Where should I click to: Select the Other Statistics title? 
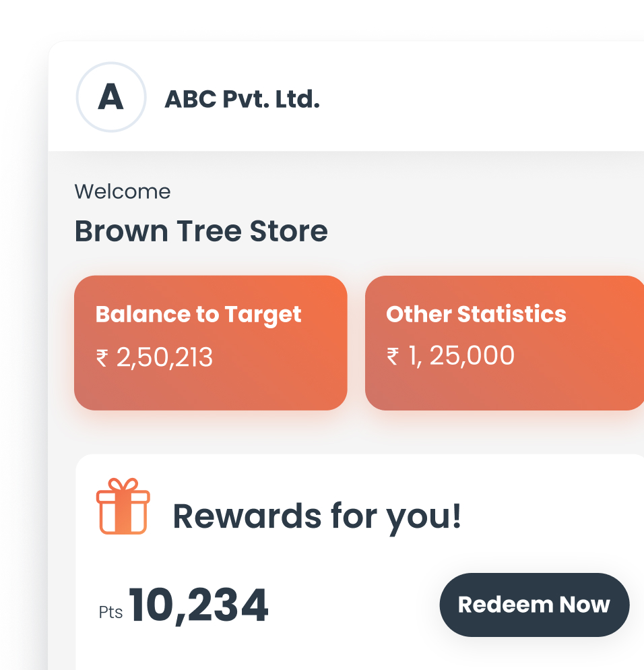tap(476, 314)
